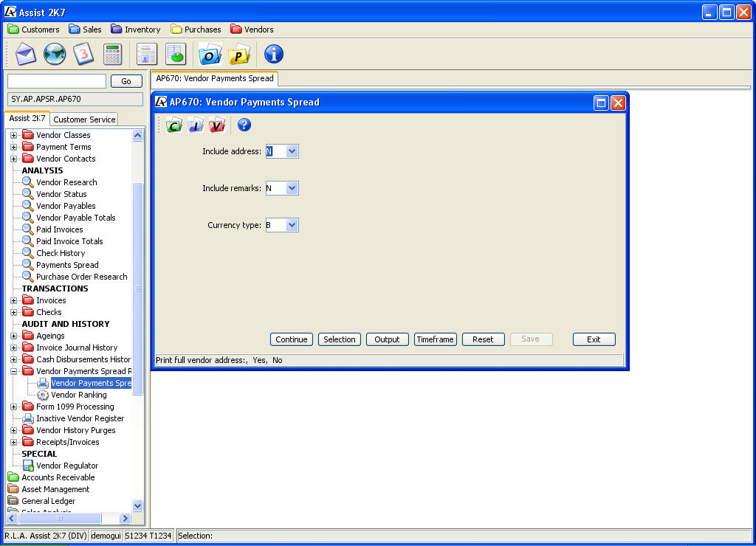Select the Assist 2K7 tab
Image resolution: width=756 pixels, height=546 pixels.
pyautogui.click(x=27, y=119)
